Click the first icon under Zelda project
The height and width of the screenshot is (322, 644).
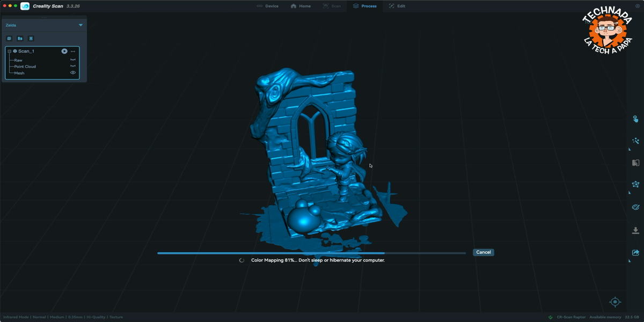(x=9, y=39)
